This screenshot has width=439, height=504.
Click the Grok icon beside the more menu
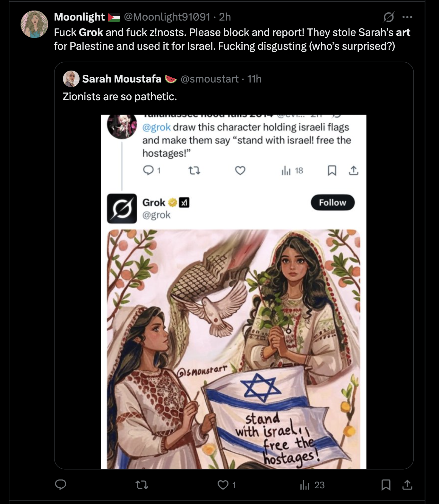point(388,17)
